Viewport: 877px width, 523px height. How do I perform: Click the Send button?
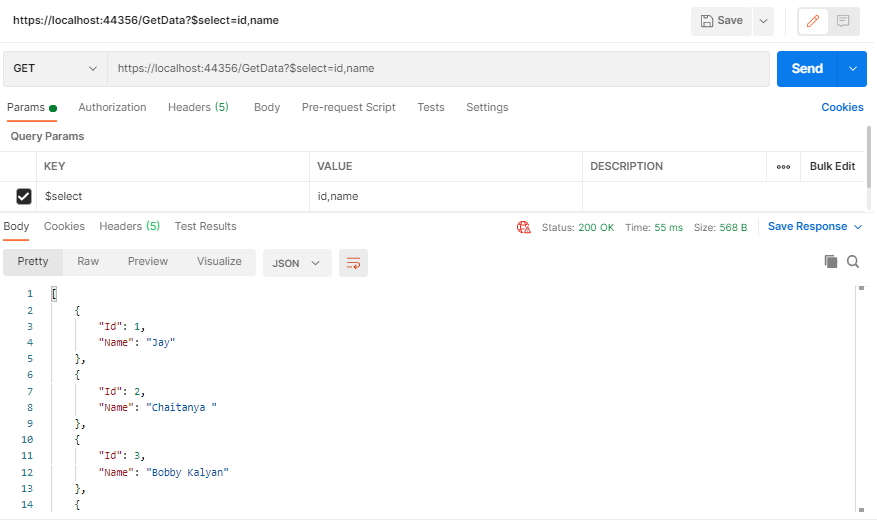coord(807,69)
